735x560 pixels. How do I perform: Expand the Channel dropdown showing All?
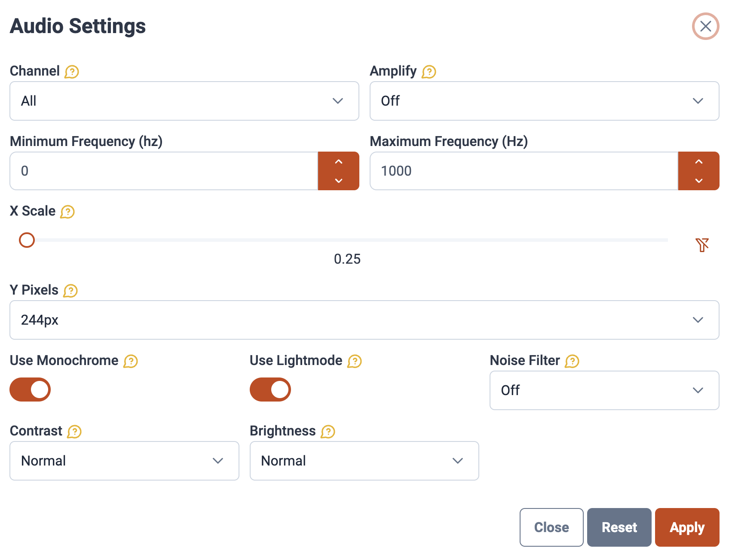pyautogui.click(x=184, y=101)
